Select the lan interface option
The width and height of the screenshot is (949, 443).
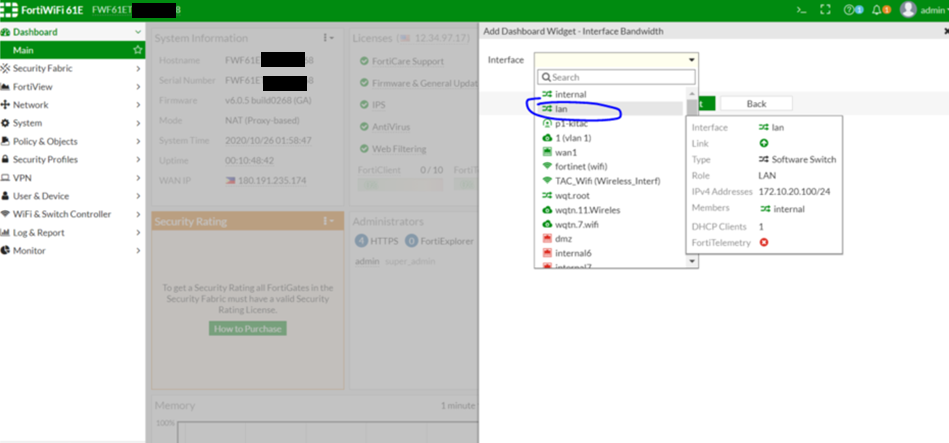click(x=562, y=109)
